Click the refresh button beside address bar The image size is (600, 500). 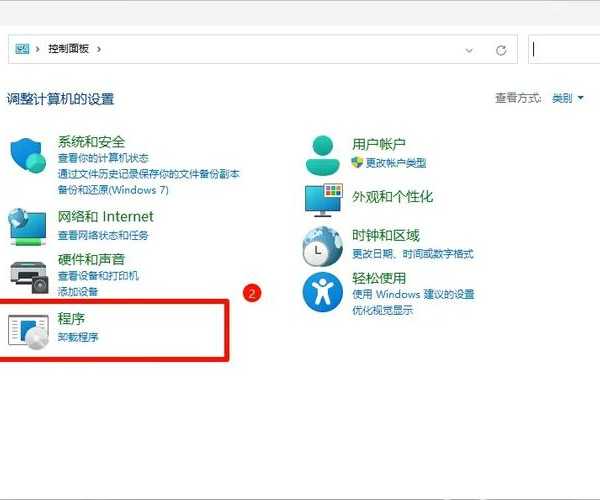point(501,49)
